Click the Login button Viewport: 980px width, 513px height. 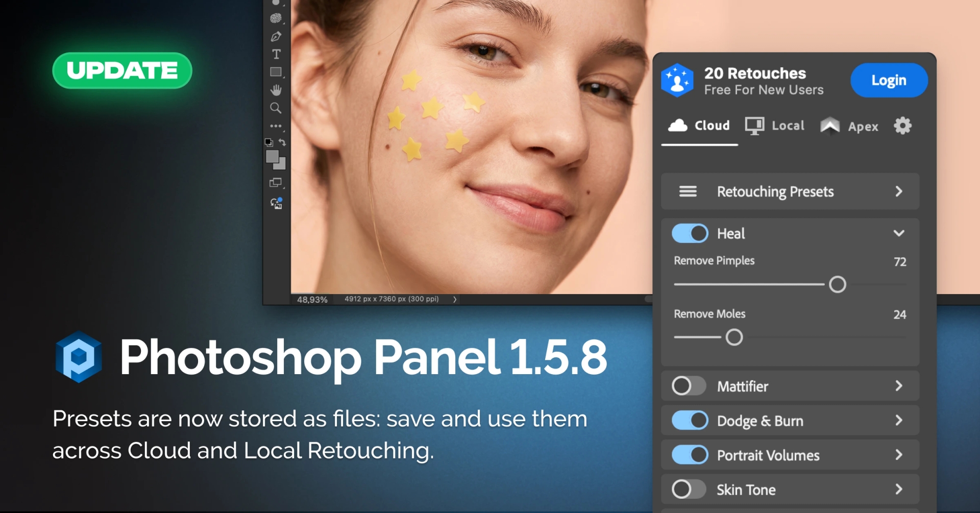click(x=889, y=80)
